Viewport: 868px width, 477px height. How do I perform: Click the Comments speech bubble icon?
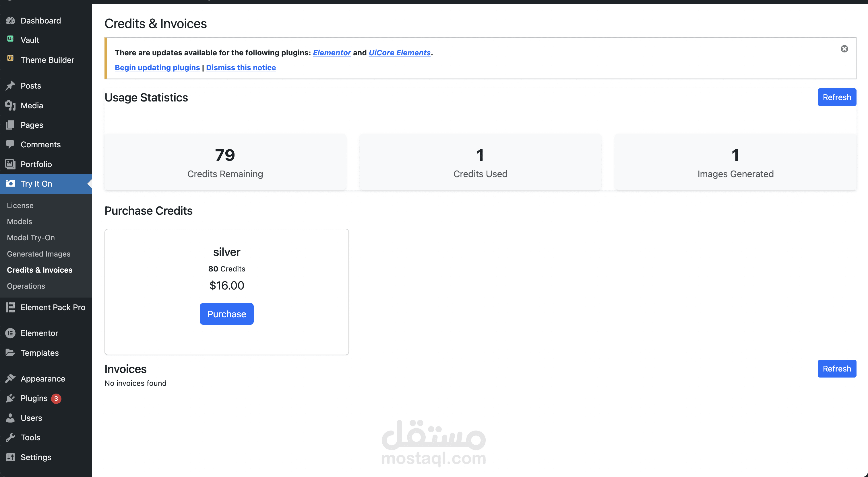(x=10, y=144)
